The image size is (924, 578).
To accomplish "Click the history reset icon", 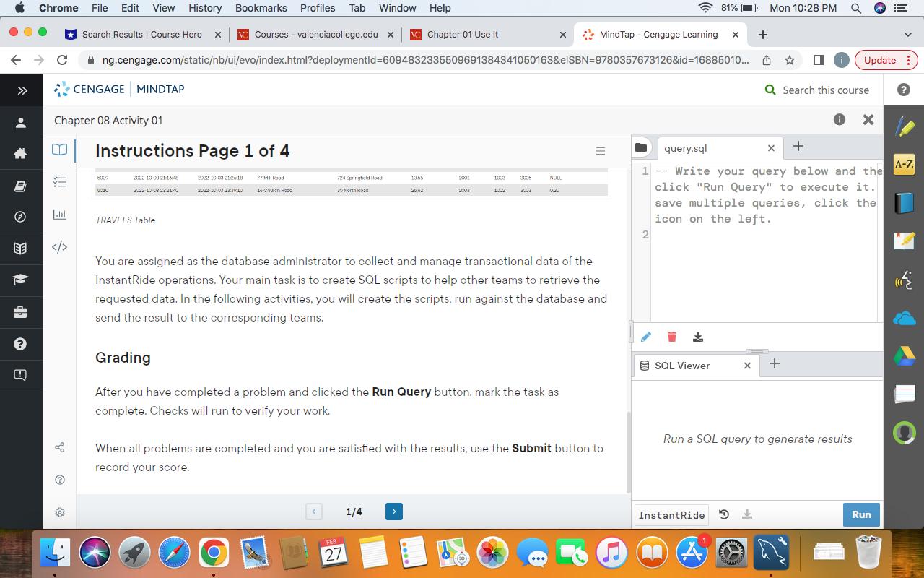I will [724, 514].
